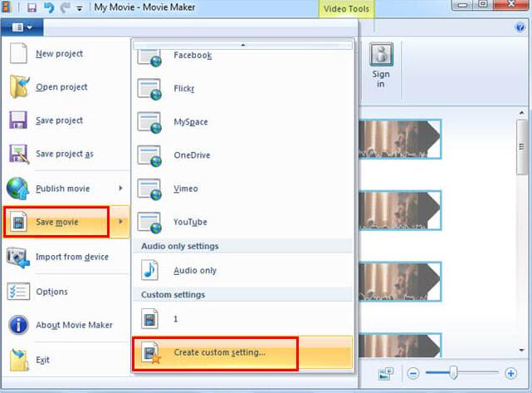Click the Redo arrow in title bar

click(65, 7)
